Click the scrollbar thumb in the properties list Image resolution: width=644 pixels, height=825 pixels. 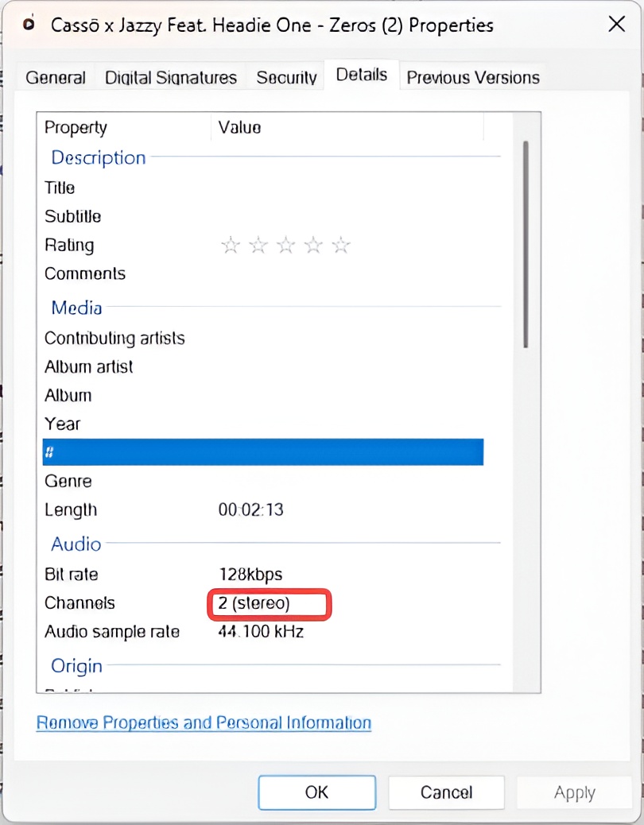click(x=526, y=238)
